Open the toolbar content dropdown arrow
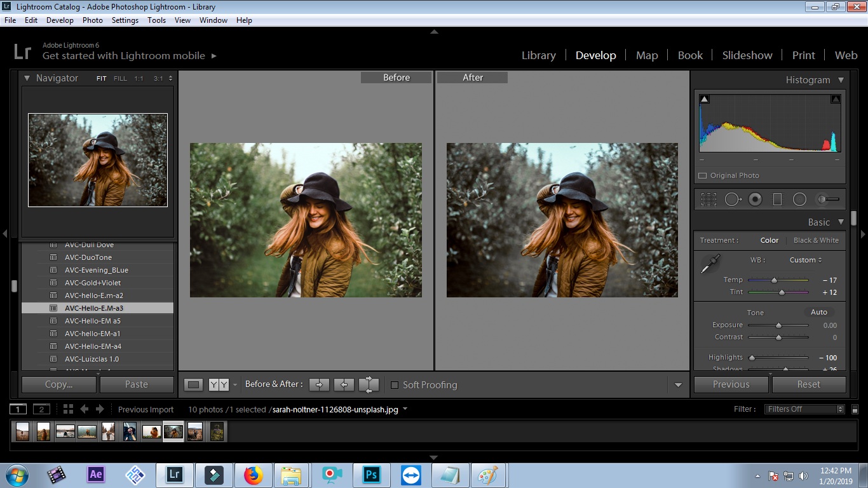 (x=678, y=385)
